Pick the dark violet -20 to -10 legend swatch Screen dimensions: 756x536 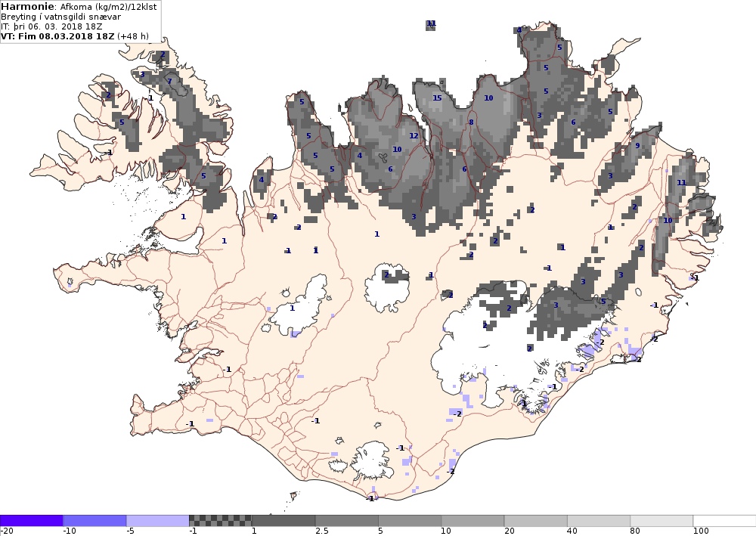tap(31, 521)
